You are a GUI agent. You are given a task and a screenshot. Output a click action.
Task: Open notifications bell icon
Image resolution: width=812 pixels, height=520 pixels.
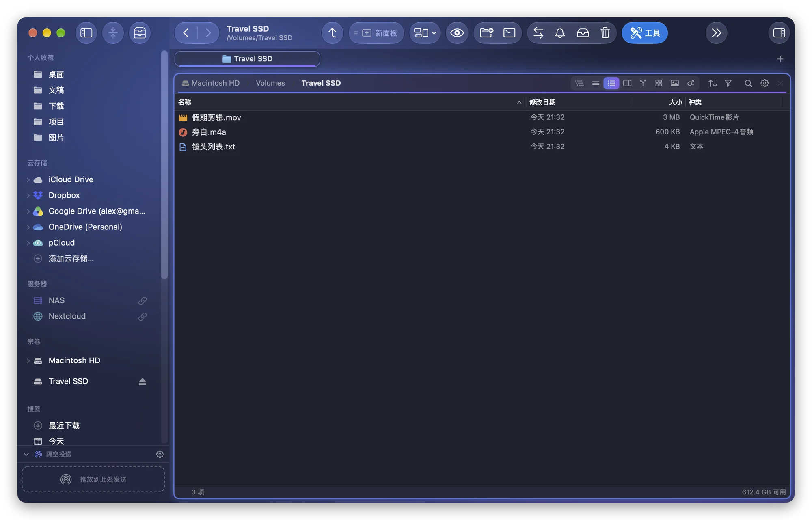(x=560, y=33)
